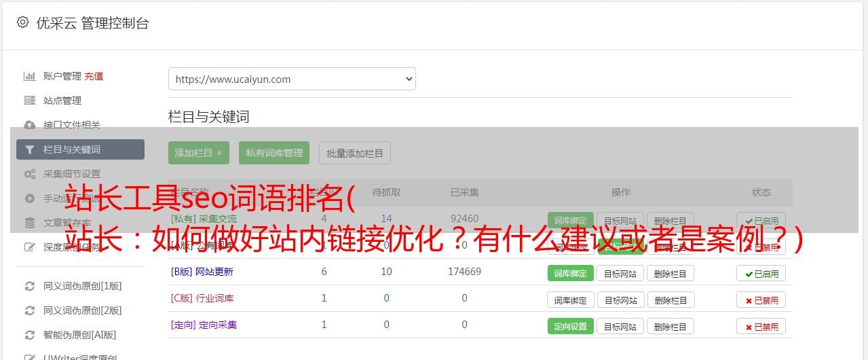The width and height of the screenshot is (868, 360).
Task: Click the 92460 collected count
Action: [x=465, y=219]
